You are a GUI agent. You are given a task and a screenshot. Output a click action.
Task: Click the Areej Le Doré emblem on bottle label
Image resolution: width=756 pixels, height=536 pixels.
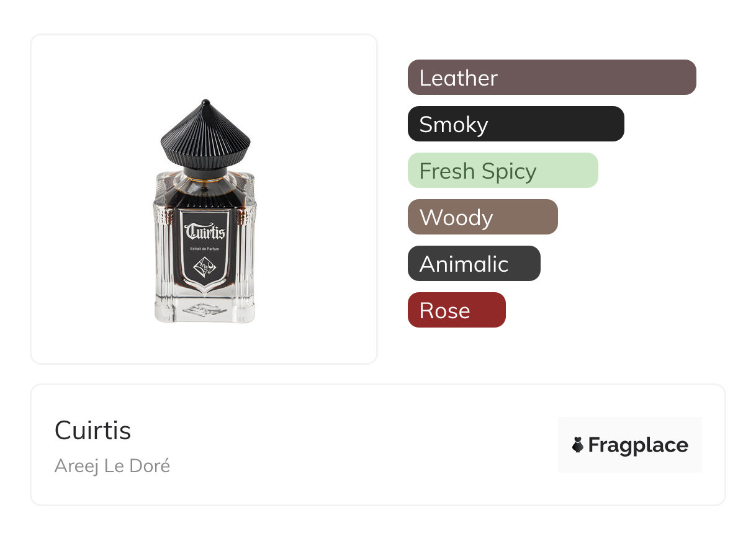(205, 267)
